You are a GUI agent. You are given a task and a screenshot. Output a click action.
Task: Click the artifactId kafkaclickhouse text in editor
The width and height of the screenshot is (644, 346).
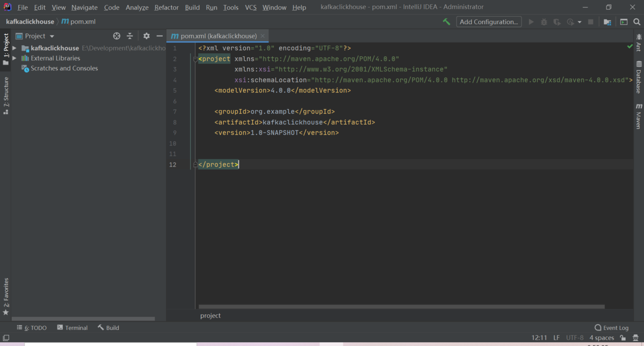(x=292, y=122)
